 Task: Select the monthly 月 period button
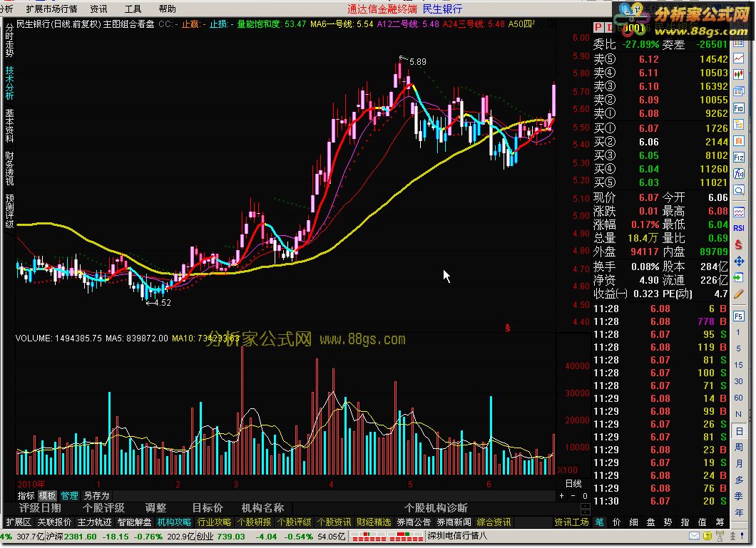[739, 464]
